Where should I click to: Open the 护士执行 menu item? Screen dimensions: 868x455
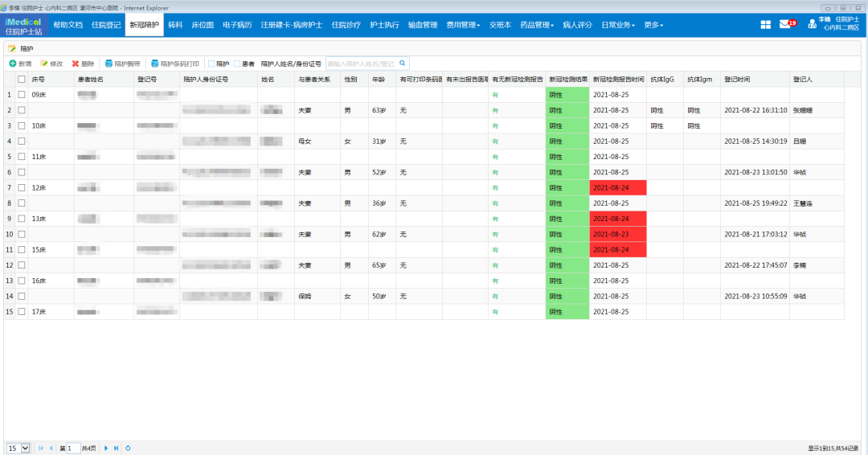click(x=384, y=25)
